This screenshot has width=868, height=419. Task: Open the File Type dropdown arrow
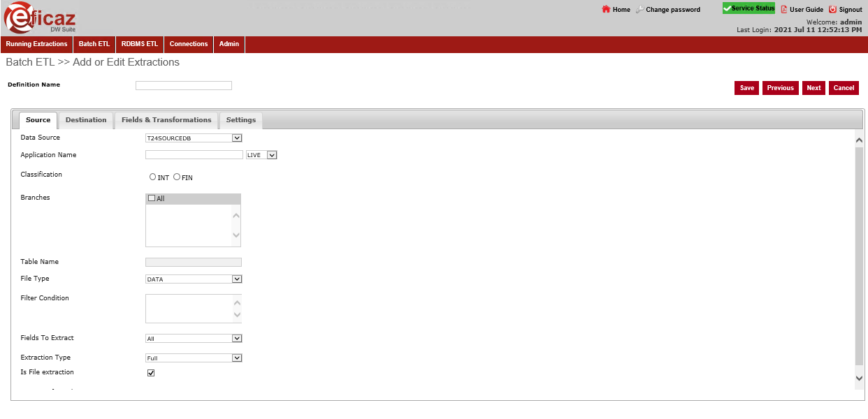tap(238, 279)
